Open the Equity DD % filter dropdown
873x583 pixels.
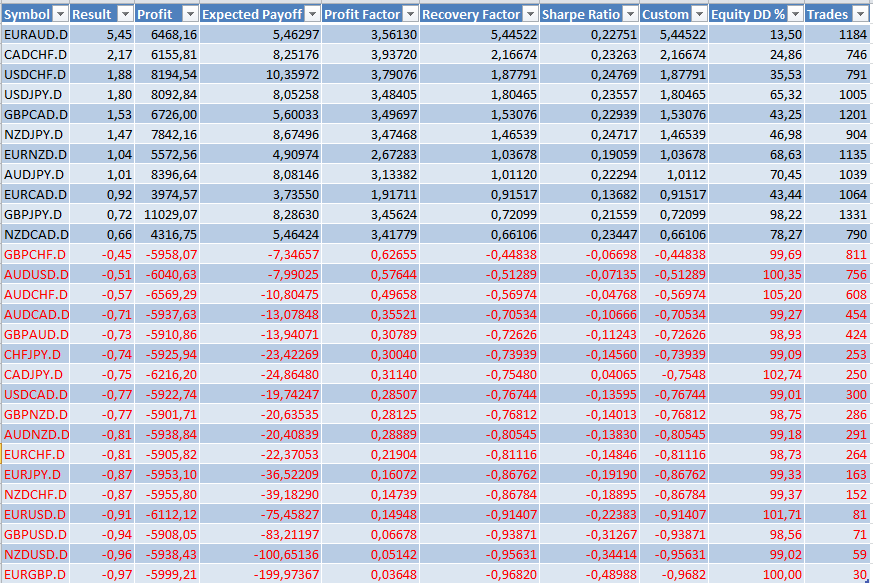point(796,14)
